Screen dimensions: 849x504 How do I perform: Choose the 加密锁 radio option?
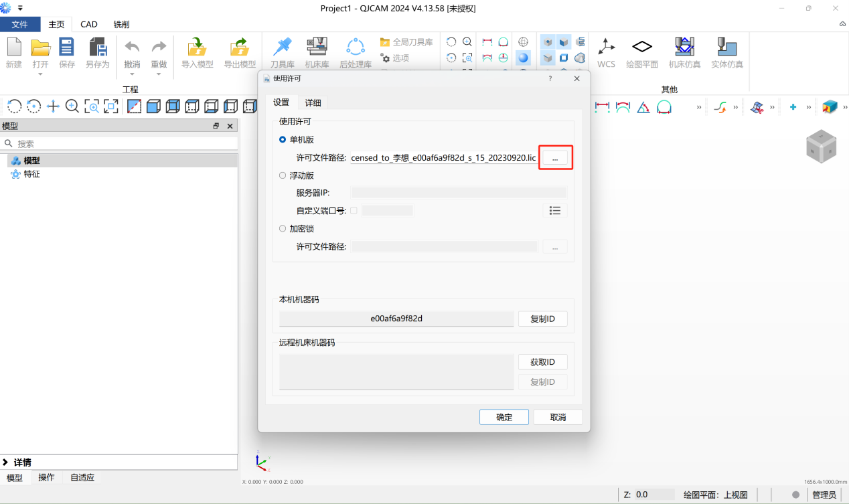(x=283, y=228)
